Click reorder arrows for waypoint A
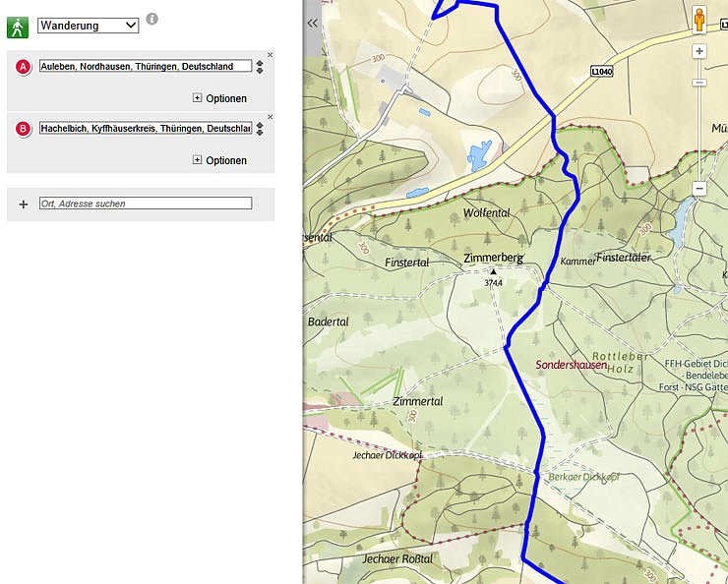The image size is (728, 584). [260, 67]
